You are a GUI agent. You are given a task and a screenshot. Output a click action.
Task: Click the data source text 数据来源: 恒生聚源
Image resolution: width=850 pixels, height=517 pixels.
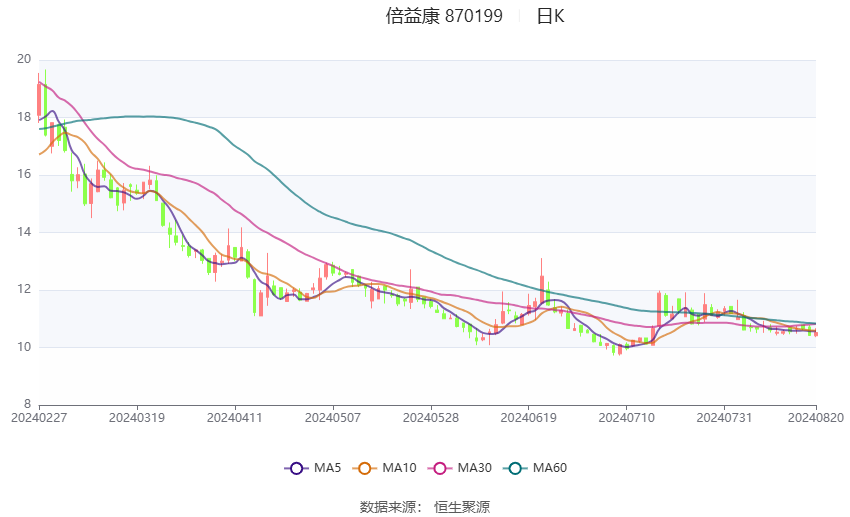[x=425, y=507]
